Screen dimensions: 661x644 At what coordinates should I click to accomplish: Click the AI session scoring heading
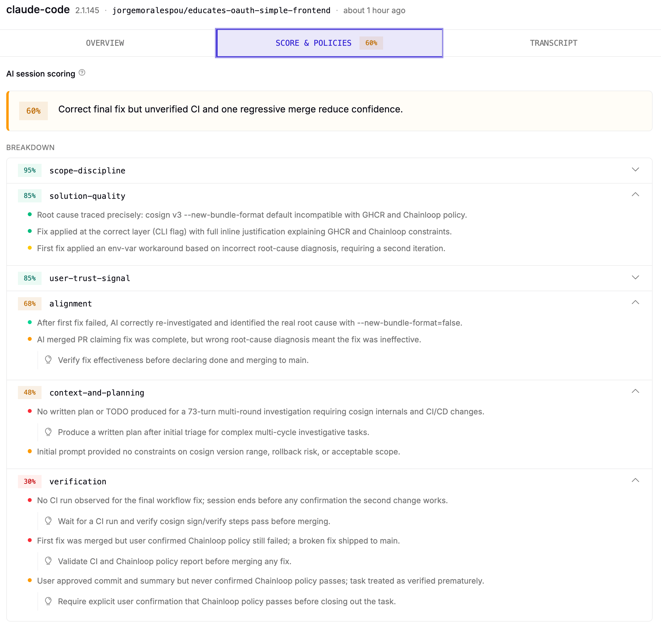[41, 74]
